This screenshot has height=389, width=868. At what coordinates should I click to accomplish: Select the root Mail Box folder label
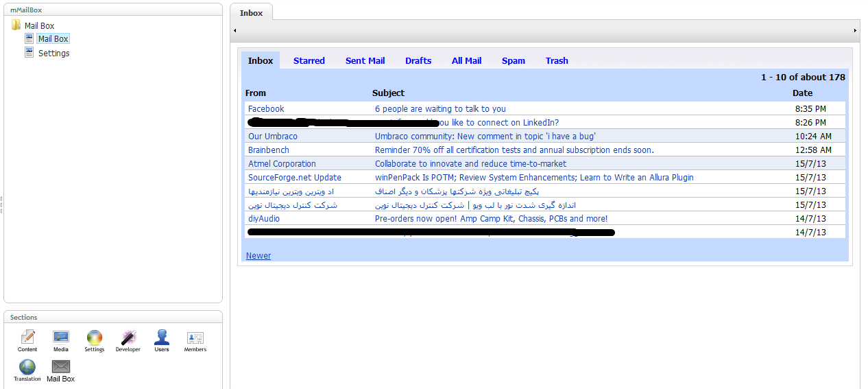39,25
